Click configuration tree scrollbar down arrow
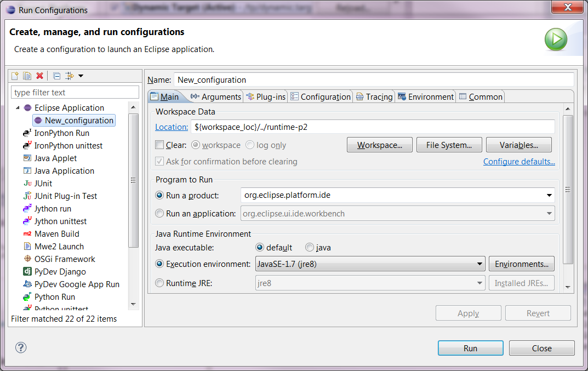Image resolution: width=588 pixels, height=371 pixels. 134,304
